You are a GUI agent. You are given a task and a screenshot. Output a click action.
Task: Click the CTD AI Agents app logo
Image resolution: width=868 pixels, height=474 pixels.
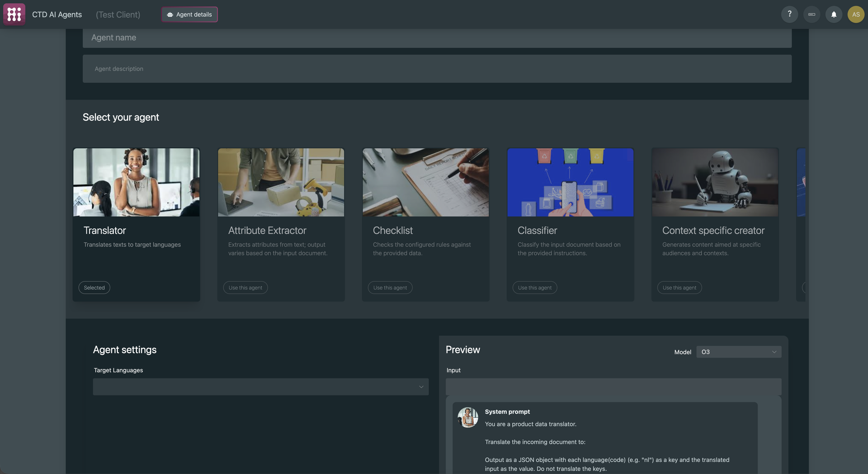click(x=14, y=14)
